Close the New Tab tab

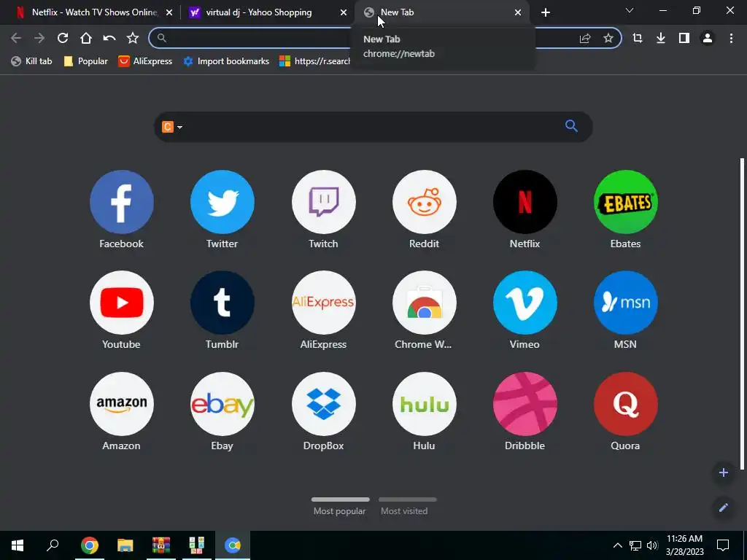(518, 12)
